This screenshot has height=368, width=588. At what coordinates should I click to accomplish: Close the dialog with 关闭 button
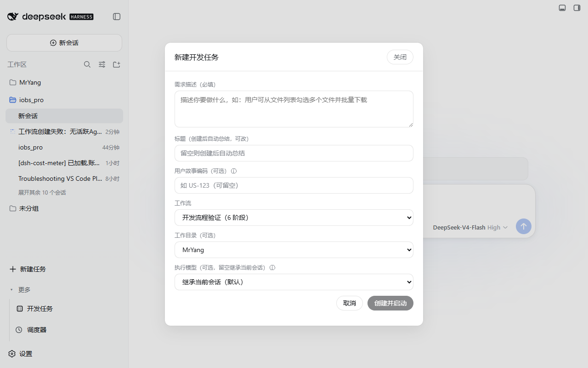(400, 57)
